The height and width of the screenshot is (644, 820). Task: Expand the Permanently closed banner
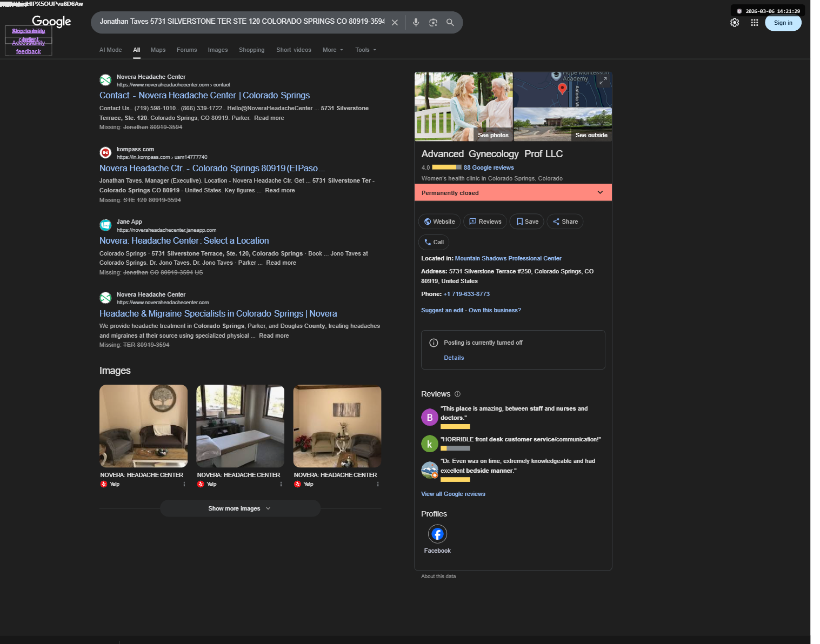[x=513, y=192]
